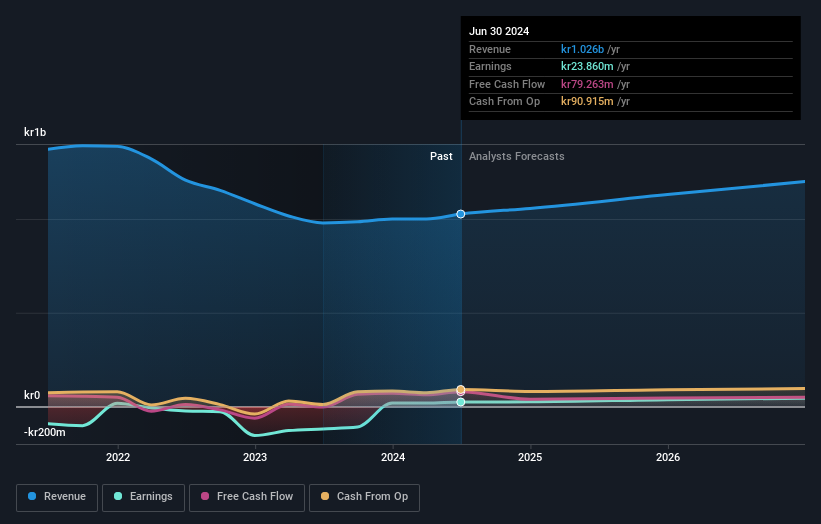The image size is (821, 524).
Task: Select the 2025 x-axis label
Action: pos(530,457)
